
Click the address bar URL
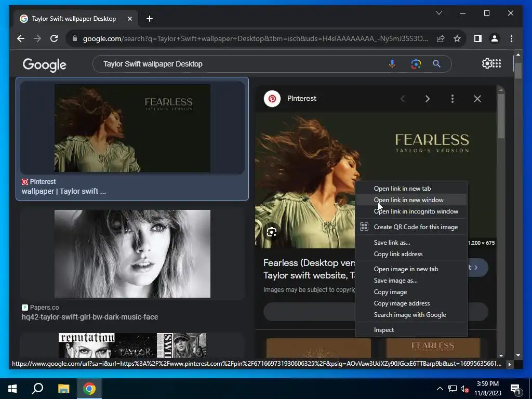(x=255, y=38)
